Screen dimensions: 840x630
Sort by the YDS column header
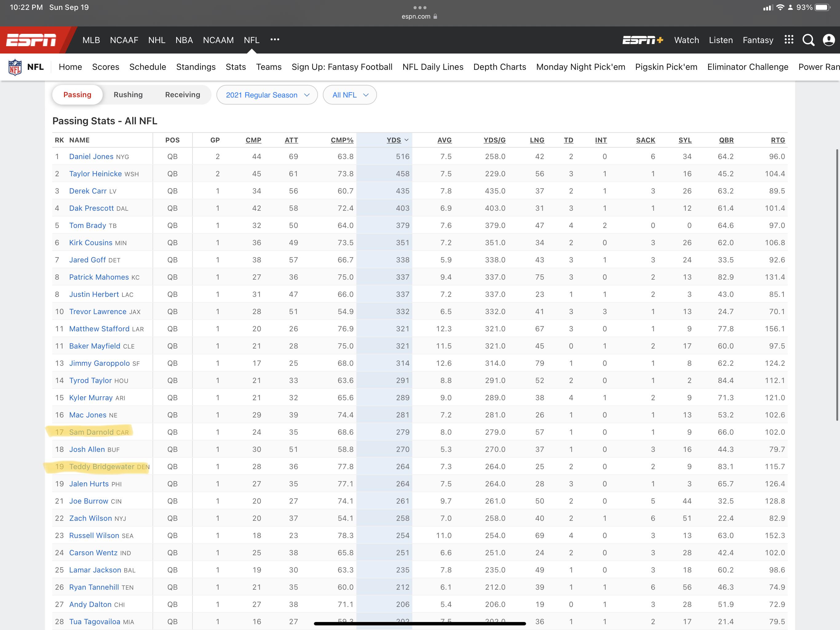(397, 140)
